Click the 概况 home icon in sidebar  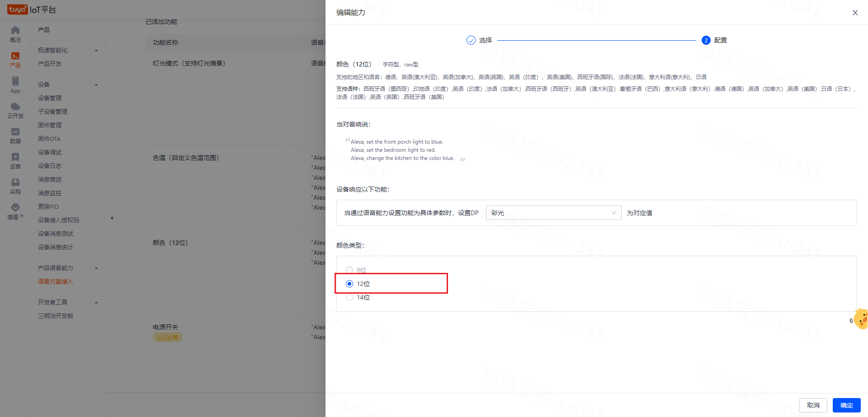(x=15, y=31)
